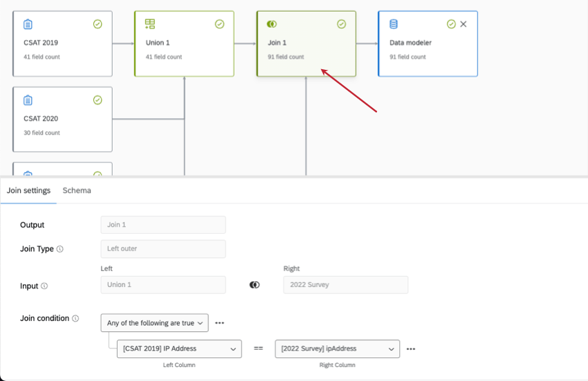Click the join icon between Left and Right inputs

255,285
